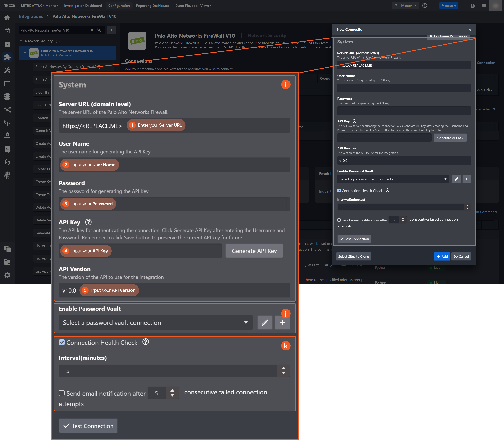
Task: Click the home icon in left sidebar
Action: 7,18
